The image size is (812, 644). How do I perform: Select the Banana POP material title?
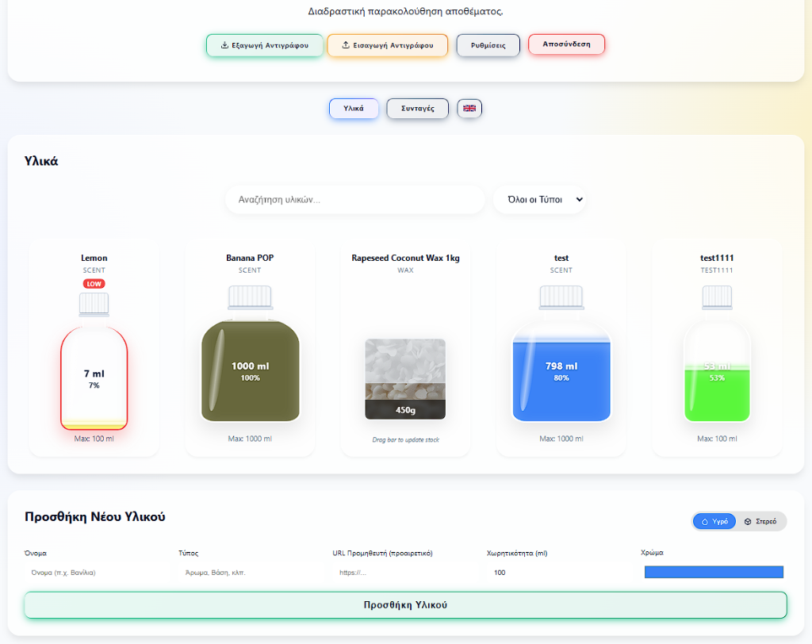[x=250, y=258]
